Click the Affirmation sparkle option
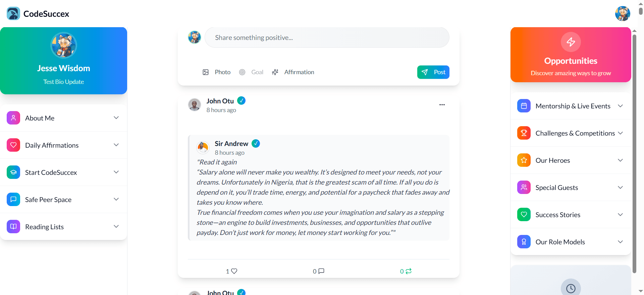The width and height of the screenshot is (644, 295). [x=293, y=72]
